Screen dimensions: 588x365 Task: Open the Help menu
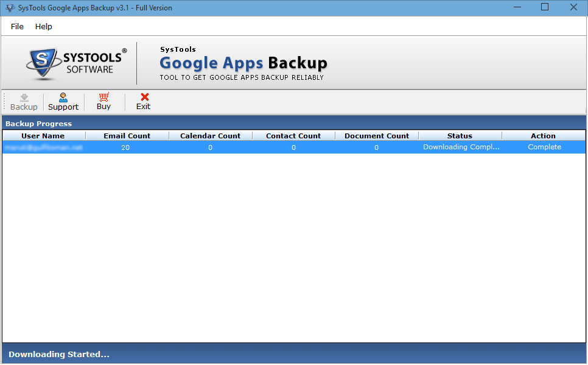coord(43,27)
